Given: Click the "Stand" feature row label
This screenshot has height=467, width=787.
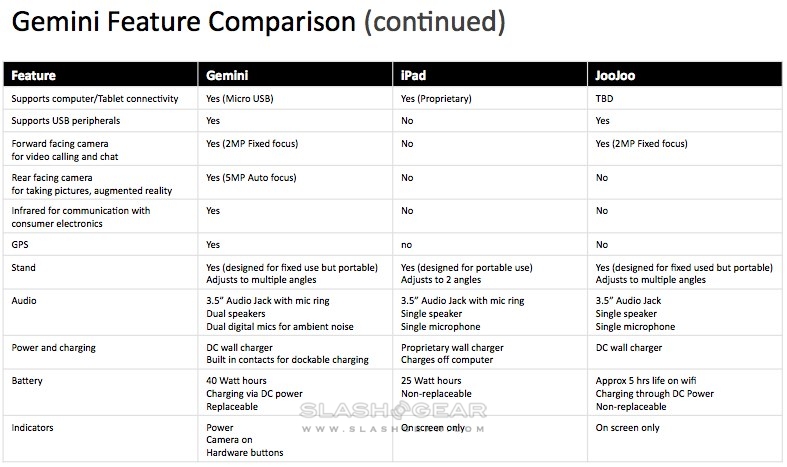Looking at the screenshot, I should tap(26, 267).
